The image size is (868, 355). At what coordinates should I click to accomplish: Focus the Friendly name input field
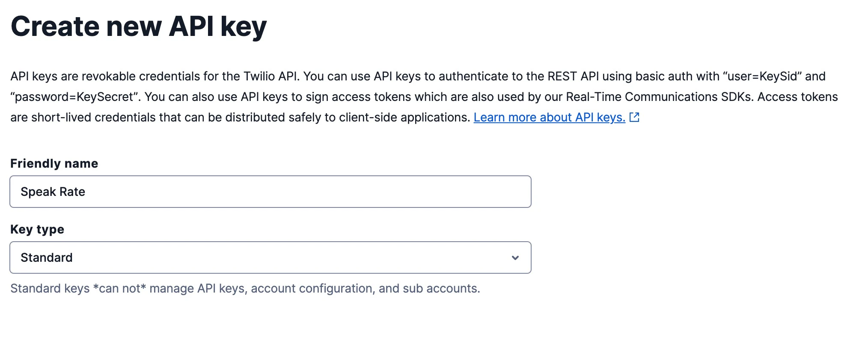pos(271,192)
